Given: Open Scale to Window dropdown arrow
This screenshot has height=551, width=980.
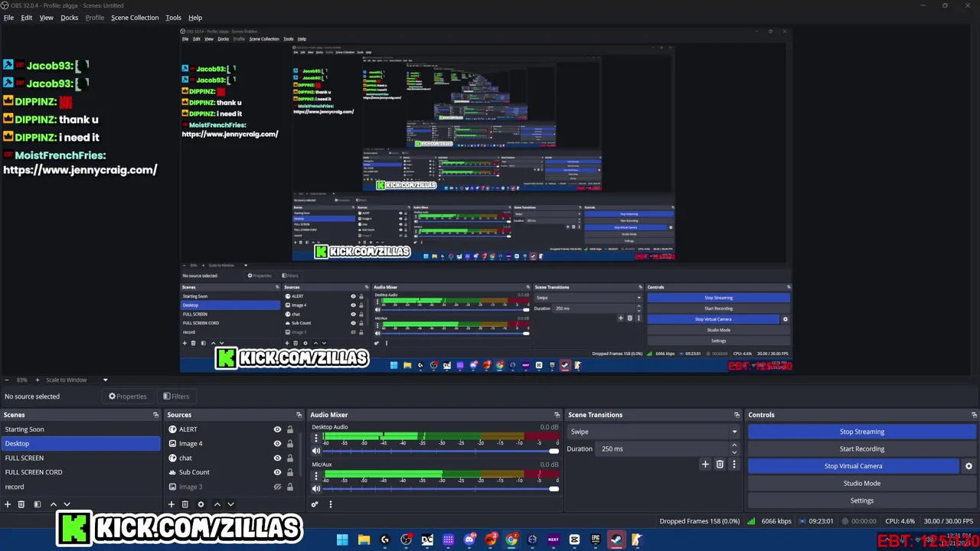Looking at the screenshot, I should [x=105, y=380].
